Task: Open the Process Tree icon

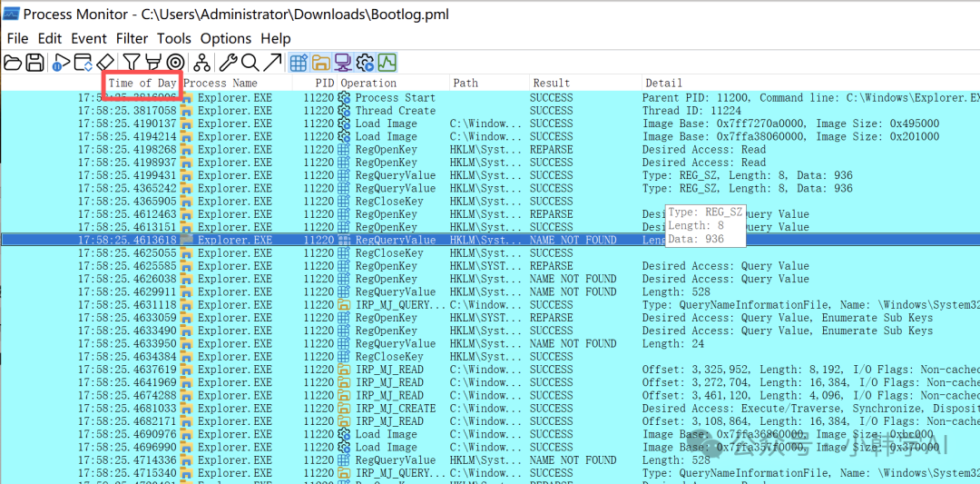Action: 201,63
